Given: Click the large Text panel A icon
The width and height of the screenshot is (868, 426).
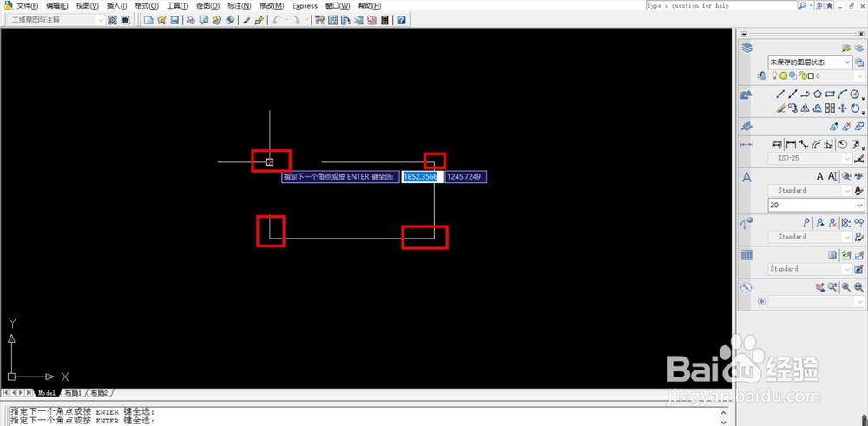Looking at the screenshot, I should pos(746,177).
